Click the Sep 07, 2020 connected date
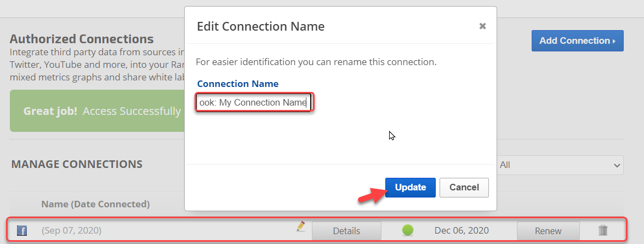Image resolution: width=644 pixels, height=244 pixels. click(x=71, y=231)
